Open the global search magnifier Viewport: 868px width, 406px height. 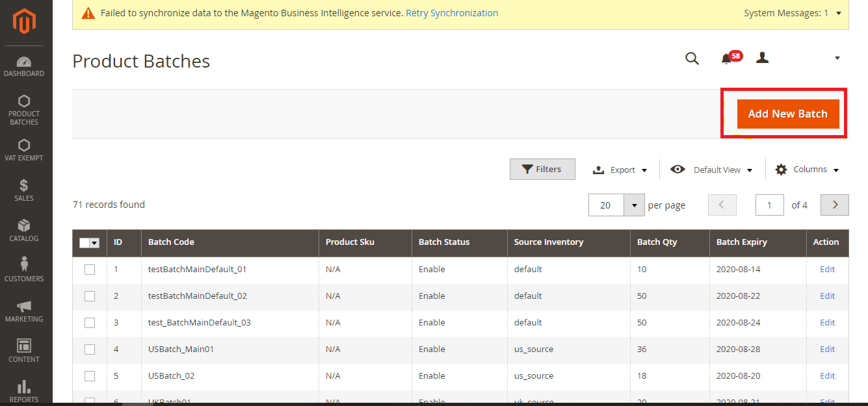coord(692,58)
